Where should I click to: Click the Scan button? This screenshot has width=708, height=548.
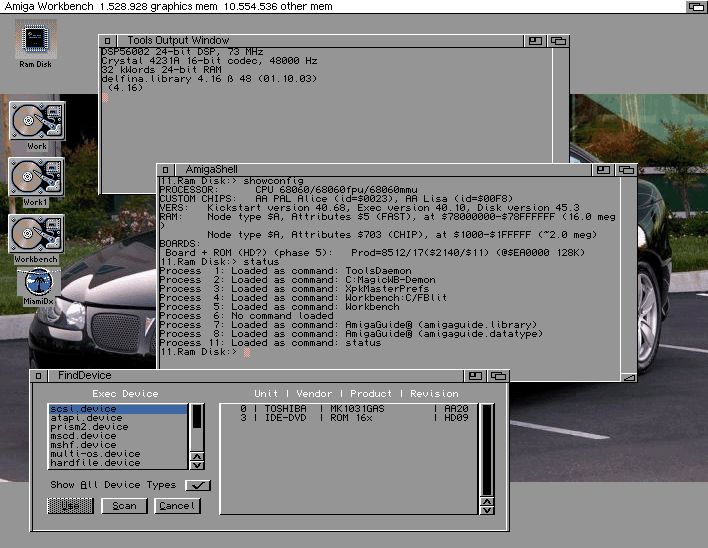coord(124,506)
